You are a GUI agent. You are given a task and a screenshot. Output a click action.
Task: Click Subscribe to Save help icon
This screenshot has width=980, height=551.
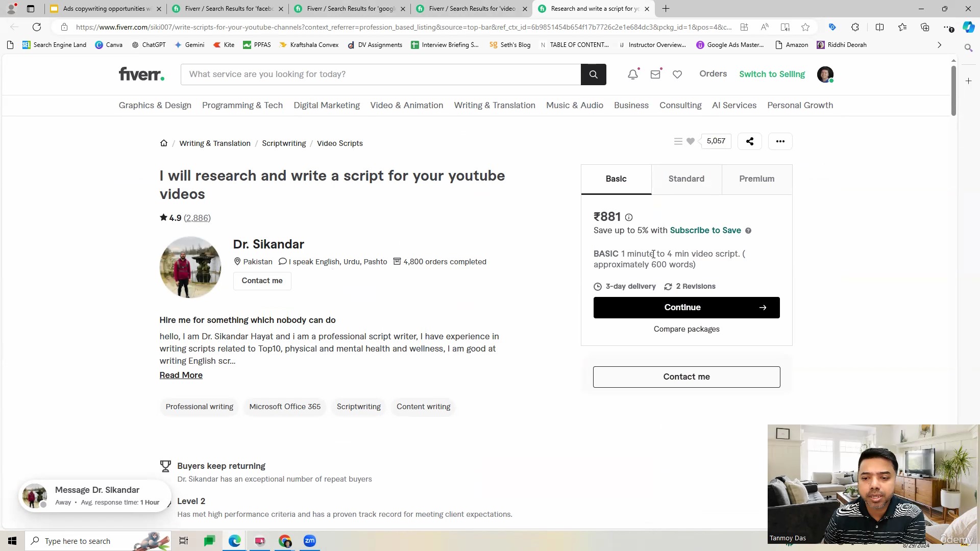tap(748, 231)
